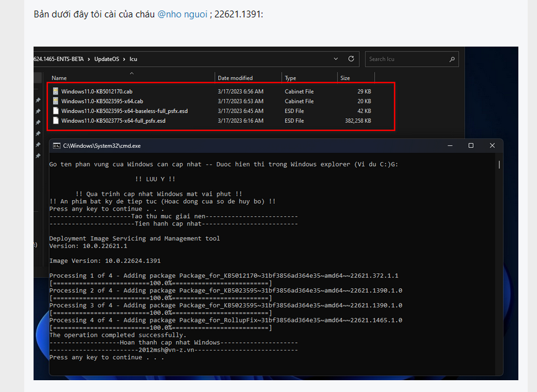This screenshot has width=537, height=392.
Task: Click the cmd.exe title bar icon
Action: pos(57,146)
